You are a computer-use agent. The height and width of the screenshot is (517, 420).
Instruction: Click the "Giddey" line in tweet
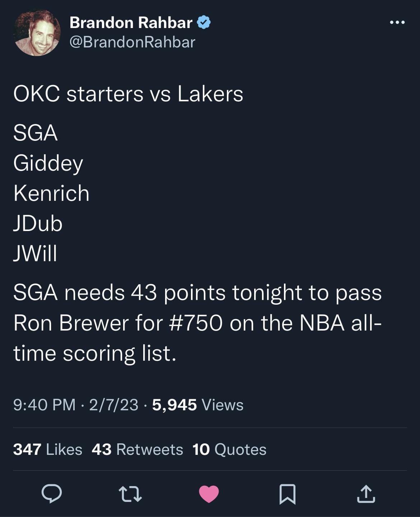point(48,163)
